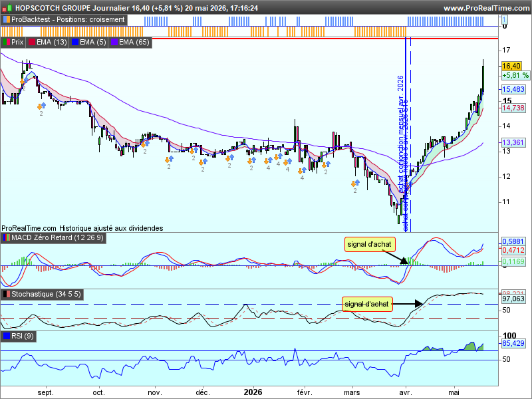Click the 2026 year label on time axis
532x399 pixels.
tap(253, 392)
